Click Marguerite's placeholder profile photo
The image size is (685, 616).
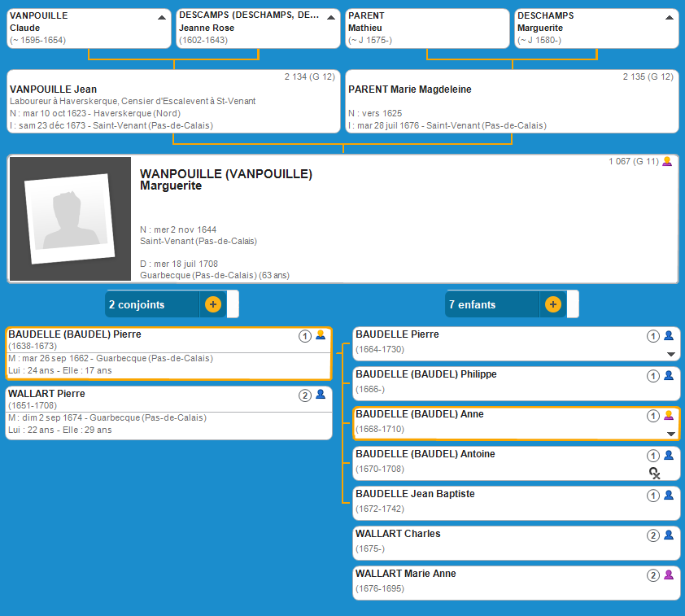tap(69, 219)
